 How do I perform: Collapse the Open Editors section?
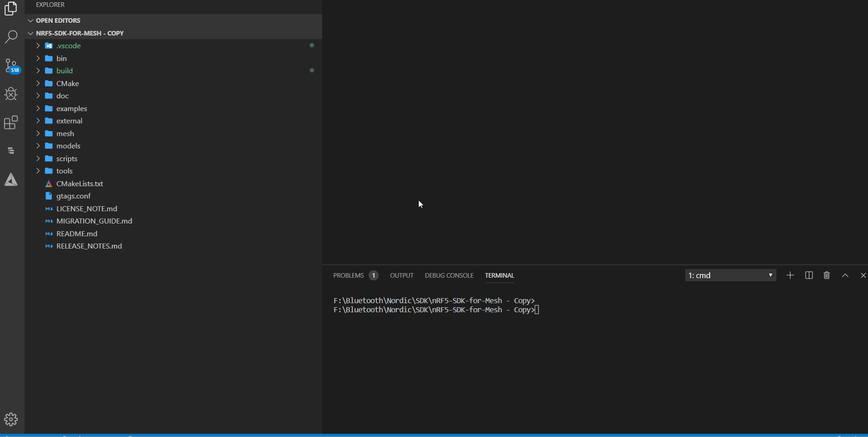coord(31,20)
